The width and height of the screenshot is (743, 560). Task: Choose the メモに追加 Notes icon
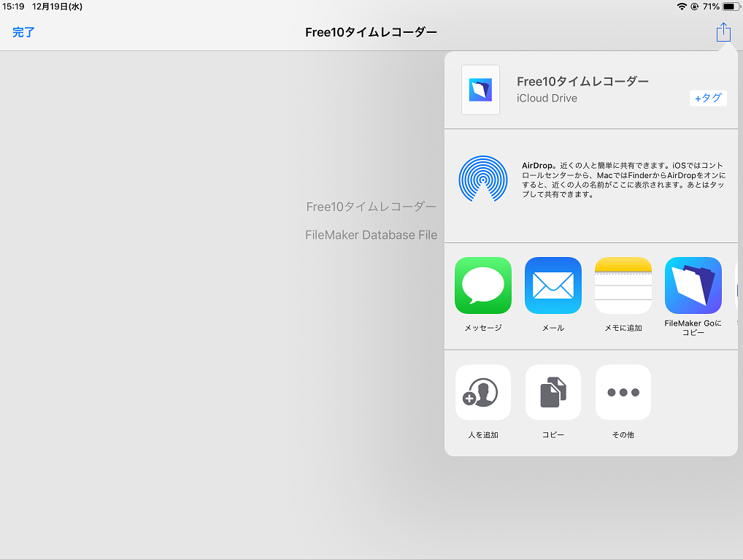[623, 285]
